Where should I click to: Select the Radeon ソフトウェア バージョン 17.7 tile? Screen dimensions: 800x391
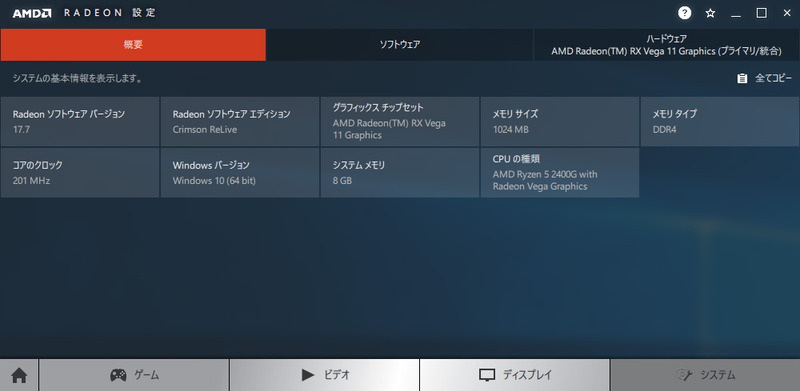tap(80, 121)
